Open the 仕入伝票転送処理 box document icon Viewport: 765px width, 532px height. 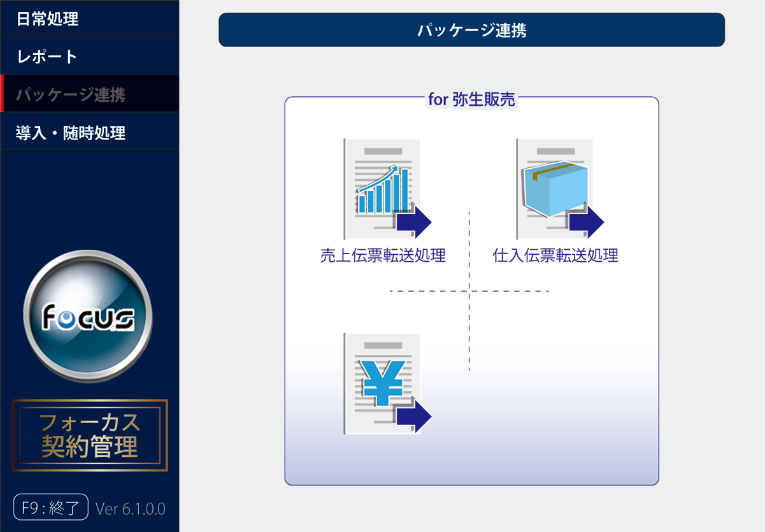560,189
